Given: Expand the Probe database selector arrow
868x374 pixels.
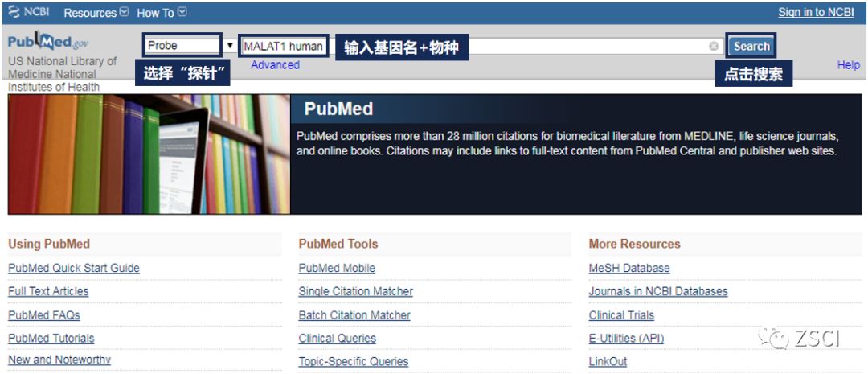Looking at the screenshot, I should click(230, 46).
